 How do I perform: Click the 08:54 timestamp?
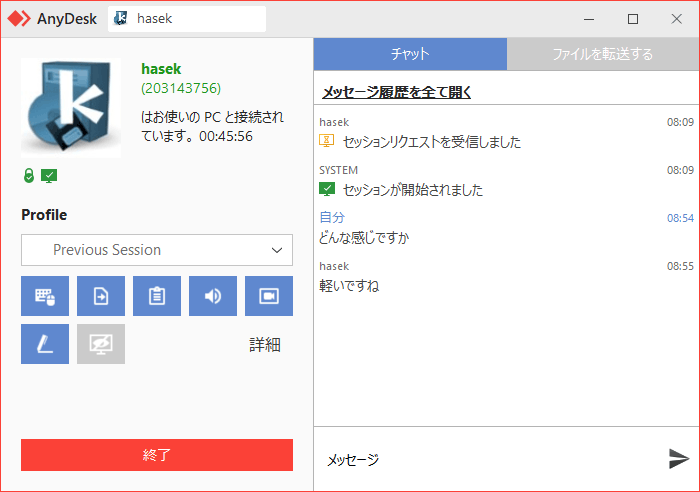pyautogui.click(x=680, y=218)
